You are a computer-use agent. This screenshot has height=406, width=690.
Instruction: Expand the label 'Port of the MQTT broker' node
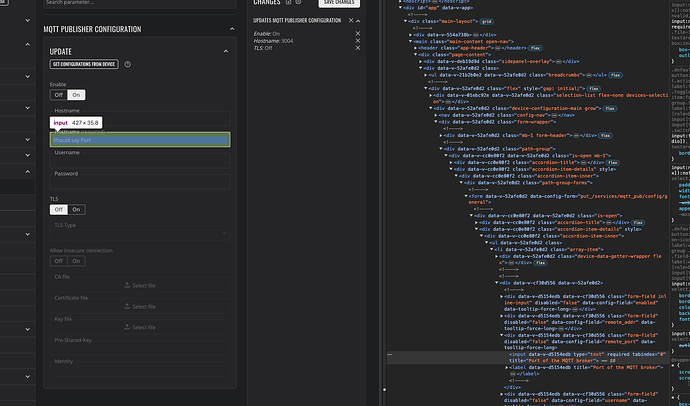506,367
